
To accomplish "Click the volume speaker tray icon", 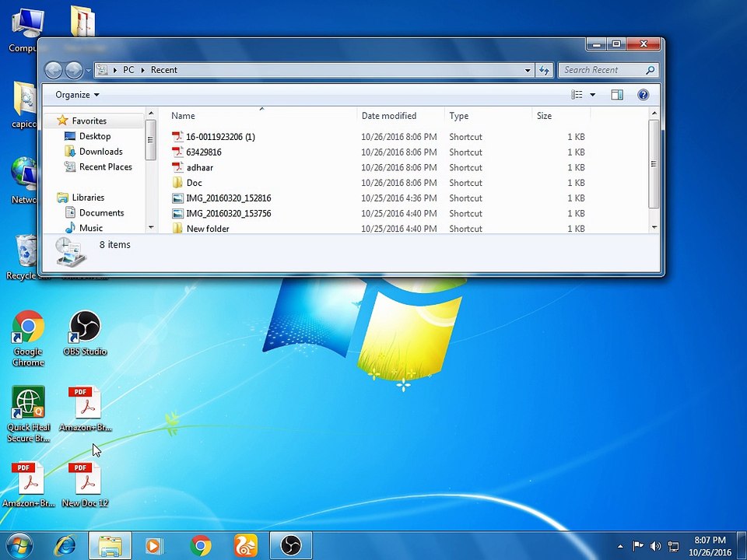I will (x=655, y=546).
